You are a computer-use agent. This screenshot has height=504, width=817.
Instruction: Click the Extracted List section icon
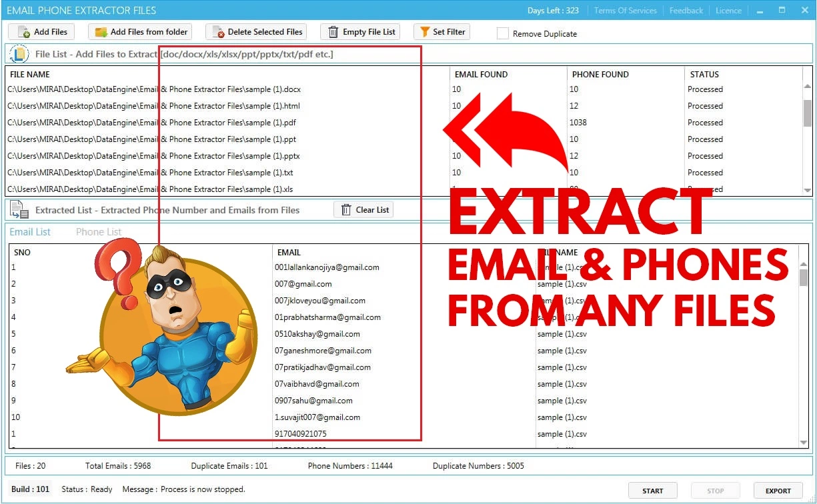[19, 210]
